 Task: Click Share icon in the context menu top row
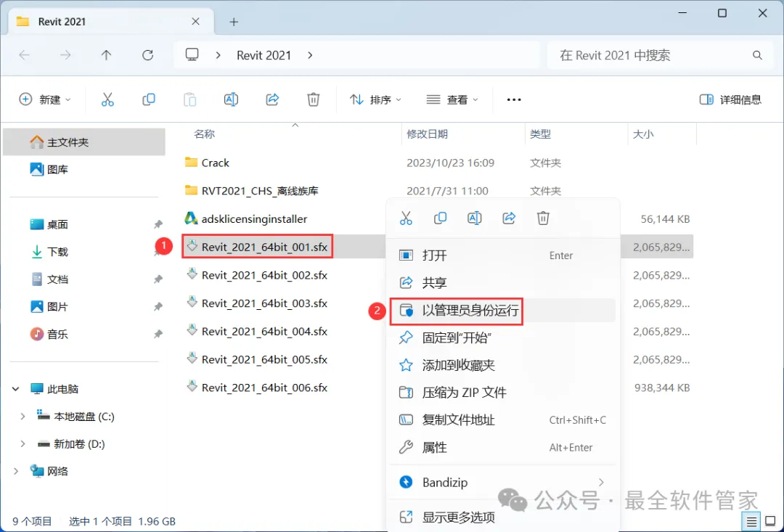[x=509, y=218]
